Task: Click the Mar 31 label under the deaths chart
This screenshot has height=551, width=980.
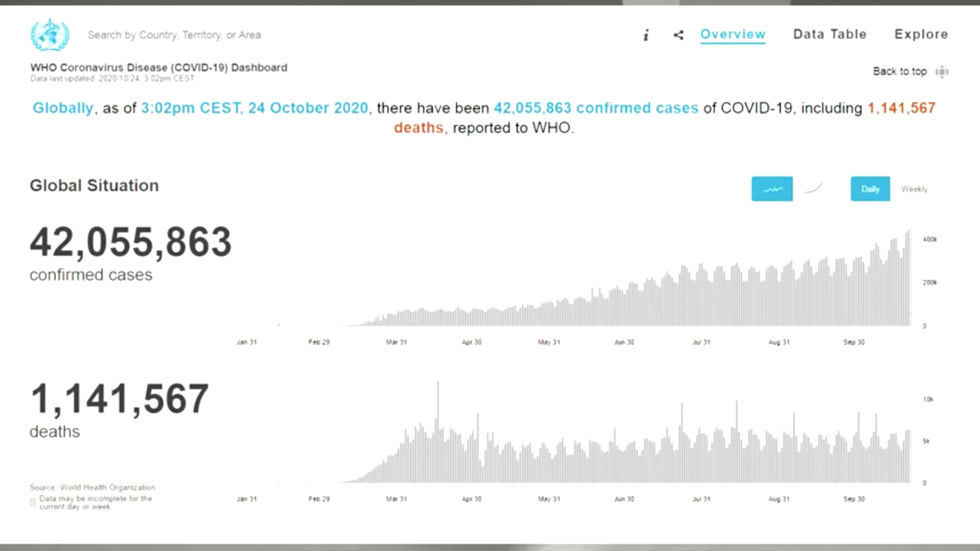Action: pos(396,499)
